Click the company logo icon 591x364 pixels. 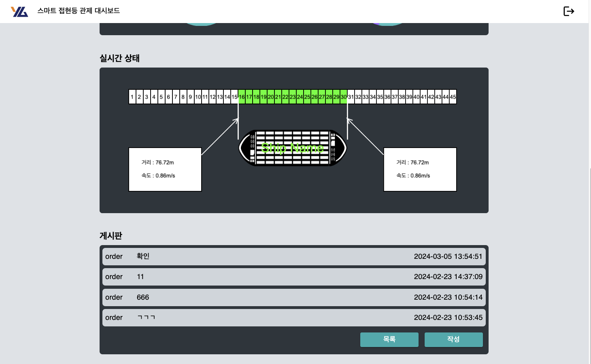(x=19, y=11)
